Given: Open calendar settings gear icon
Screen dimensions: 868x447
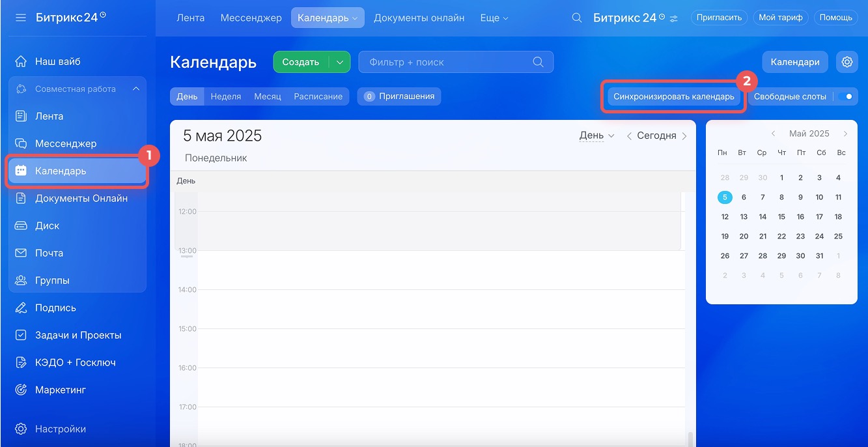Looking at the screenshot, I should [x=847, y=62].
